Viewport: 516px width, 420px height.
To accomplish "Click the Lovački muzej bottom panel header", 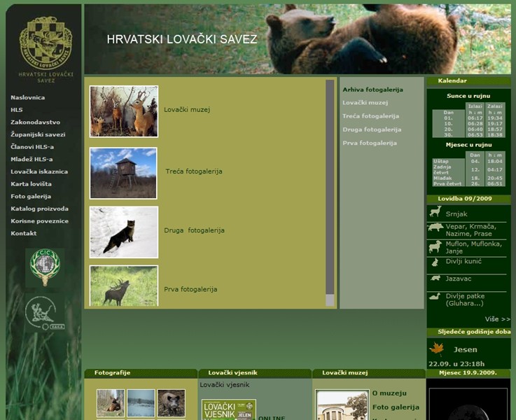I will [x=369, y=373].
